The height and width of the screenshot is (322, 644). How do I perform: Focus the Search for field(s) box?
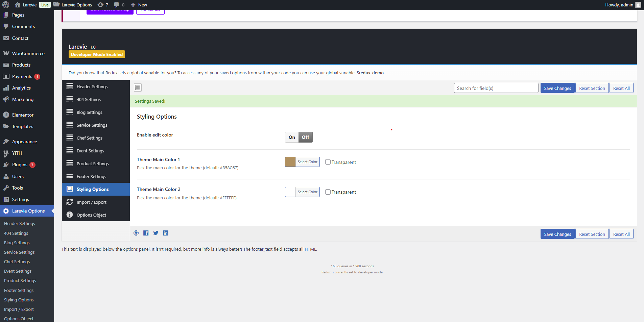(x=496, y=88)
